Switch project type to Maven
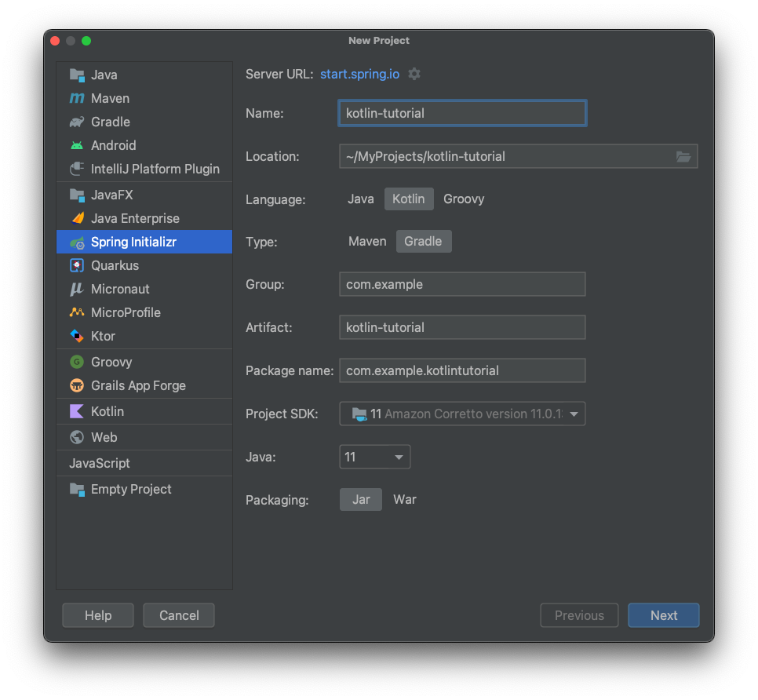Screen dimensions: 758x700 point(367,241)
